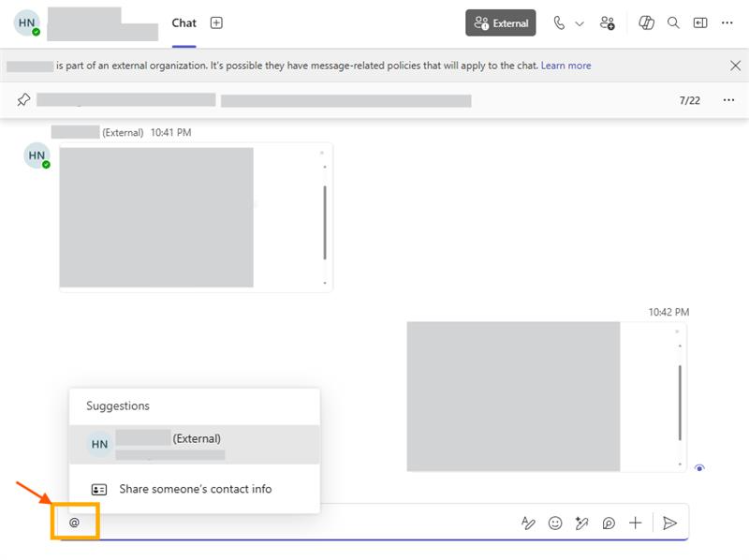
Task: Choose Share someone's contact info
Action: click(195, 489)
